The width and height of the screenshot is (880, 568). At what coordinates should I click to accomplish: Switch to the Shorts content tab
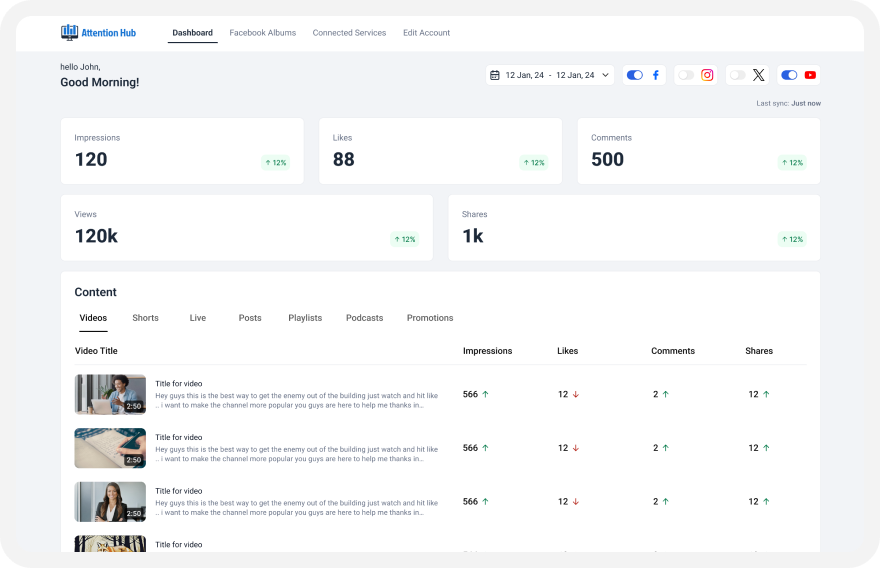point(145,318)
